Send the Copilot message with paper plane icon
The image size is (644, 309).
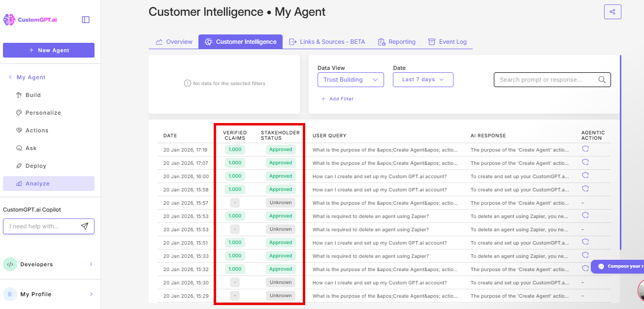coord(85,226)
